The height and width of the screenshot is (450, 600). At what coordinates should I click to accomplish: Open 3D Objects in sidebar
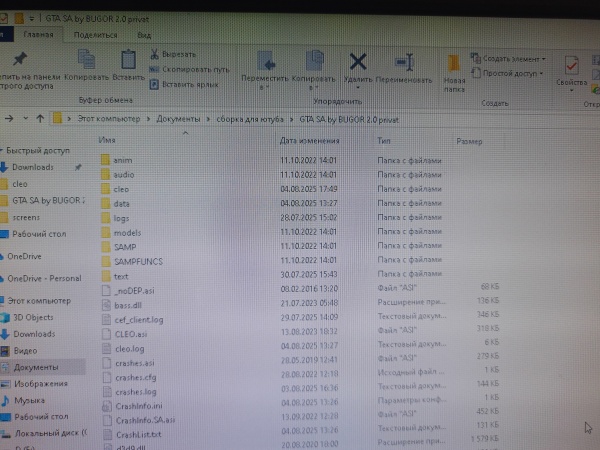(x=33, y=317)
